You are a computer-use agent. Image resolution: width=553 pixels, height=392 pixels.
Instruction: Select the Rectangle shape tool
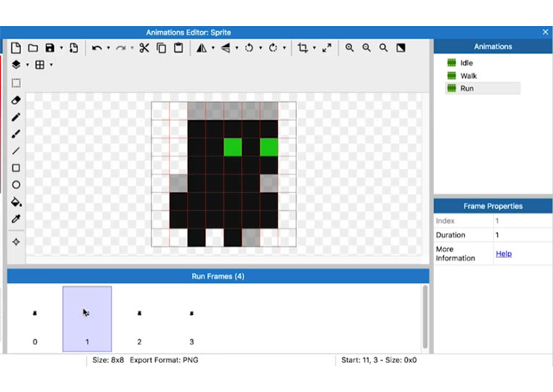pyautogui.click(x=16, y=168)
